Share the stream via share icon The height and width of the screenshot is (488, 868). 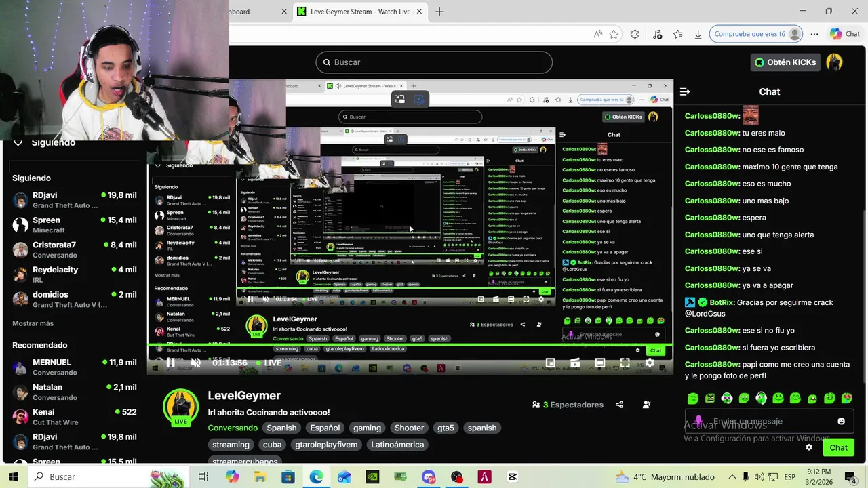coord(619,405)
